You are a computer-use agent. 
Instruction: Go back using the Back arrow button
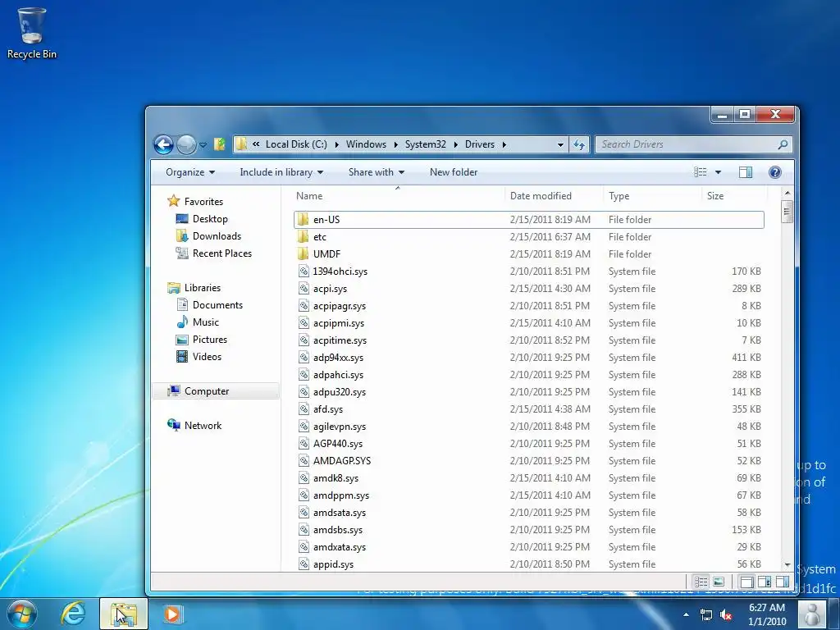[163, 144]
